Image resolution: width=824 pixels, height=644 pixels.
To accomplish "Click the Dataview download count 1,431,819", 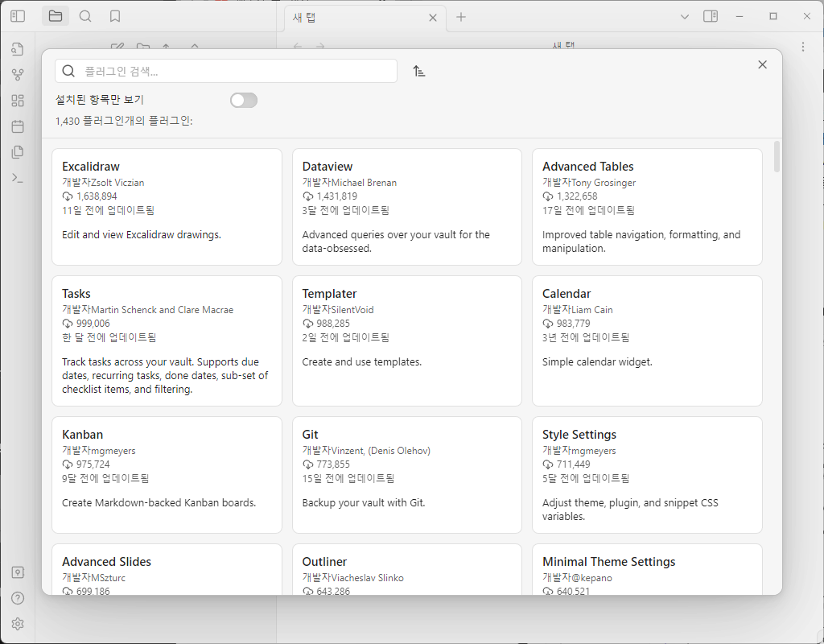I will coord(337,196).
